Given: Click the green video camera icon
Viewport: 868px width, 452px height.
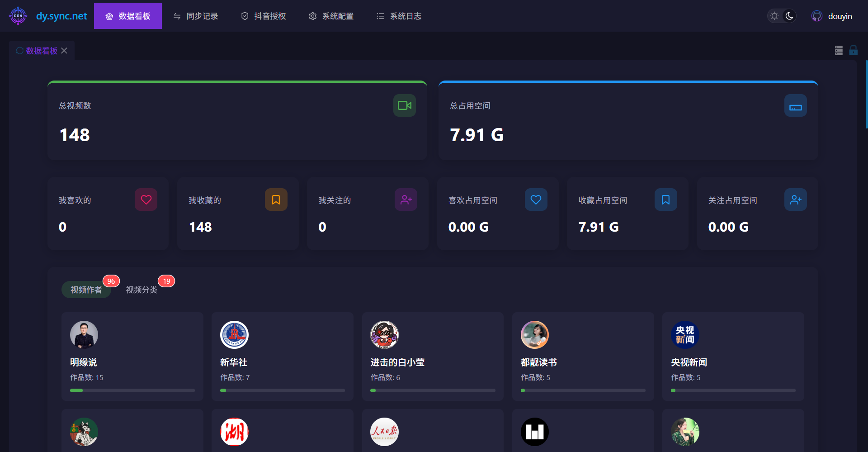Looking at the screenshot, I should 404,105.
